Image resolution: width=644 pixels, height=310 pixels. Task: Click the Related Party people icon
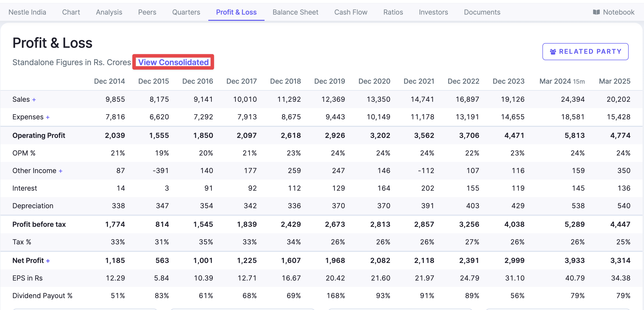click(553, 52)
